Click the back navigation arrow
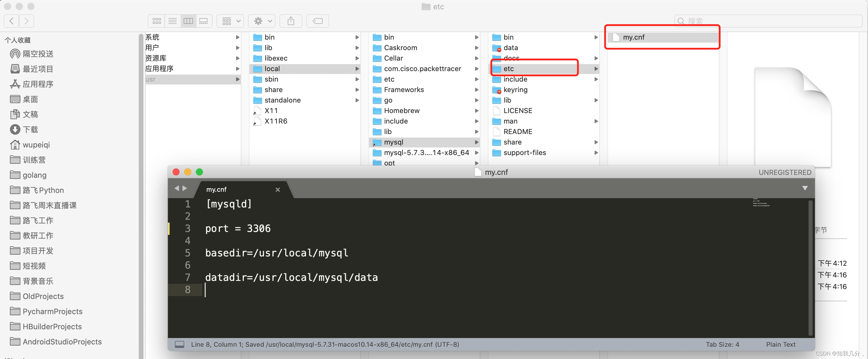The width and height of the screenshot is (868, 359). (x=12, y=20)
